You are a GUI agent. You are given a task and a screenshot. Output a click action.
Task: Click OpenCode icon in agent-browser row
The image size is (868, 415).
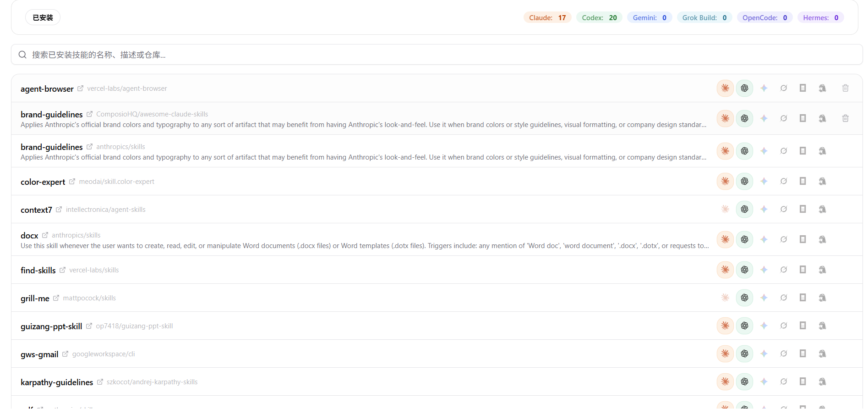tap(803, 88)
